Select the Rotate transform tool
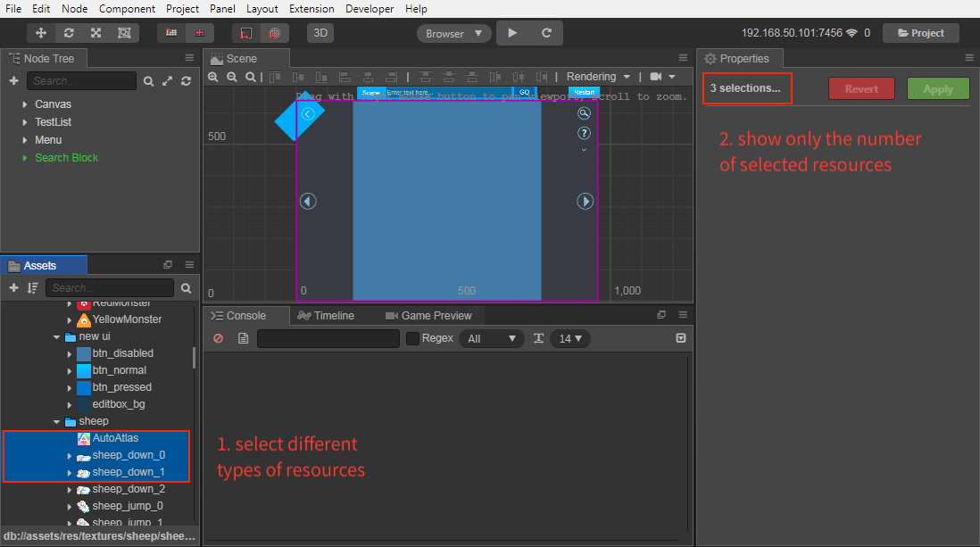 [69, 33]
